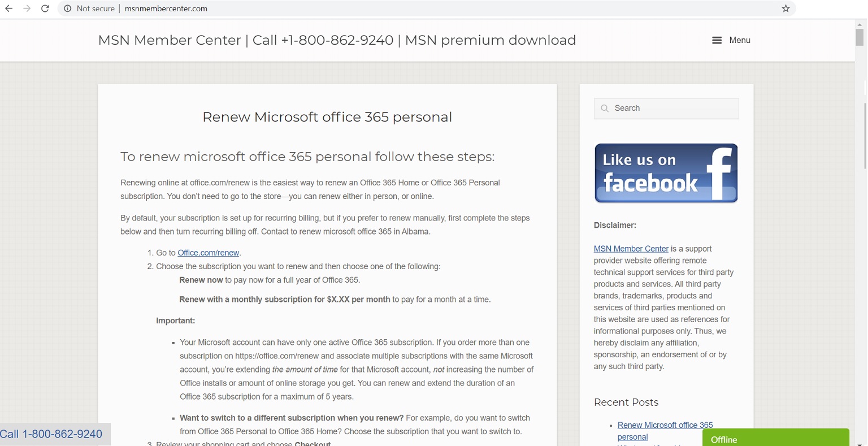
Task: Click the Call 1-800-862-9240 banner
Action: pos(55,434)
